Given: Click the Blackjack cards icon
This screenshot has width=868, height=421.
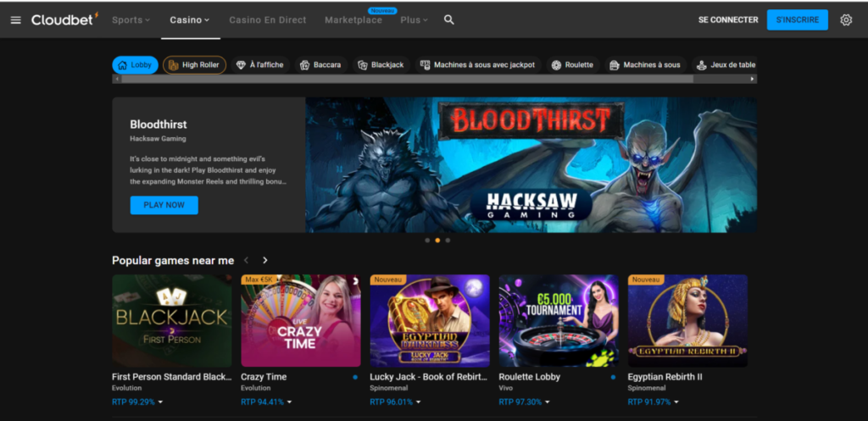Looking at the screenshot, I should pos(363,65).
